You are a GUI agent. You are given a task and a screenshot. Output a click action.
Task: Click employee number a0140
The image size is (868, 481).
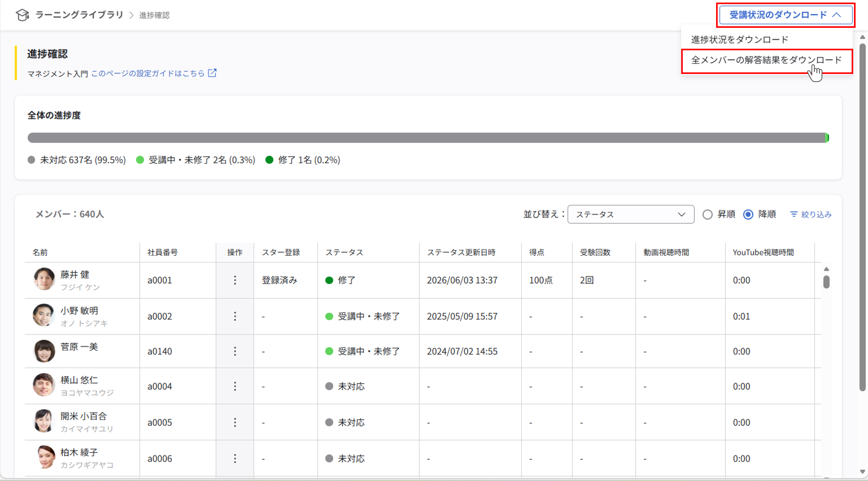tap(159, 351)
